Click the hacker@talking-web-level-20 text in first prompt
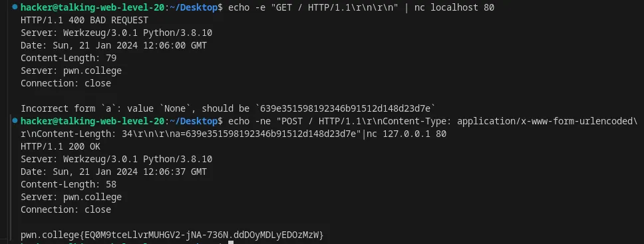This screenshot has width=644, height=244. click(92, 7)
